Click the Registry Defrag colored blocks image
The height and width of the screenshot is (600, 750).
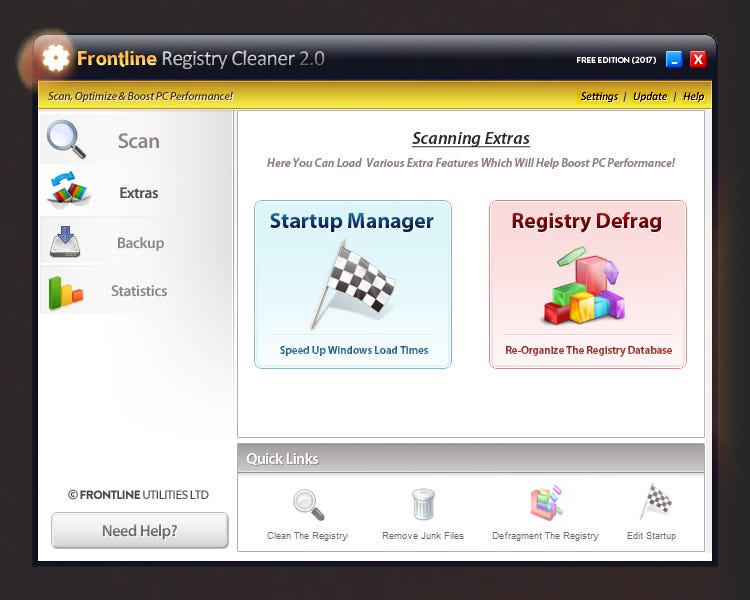pos(584,285)
